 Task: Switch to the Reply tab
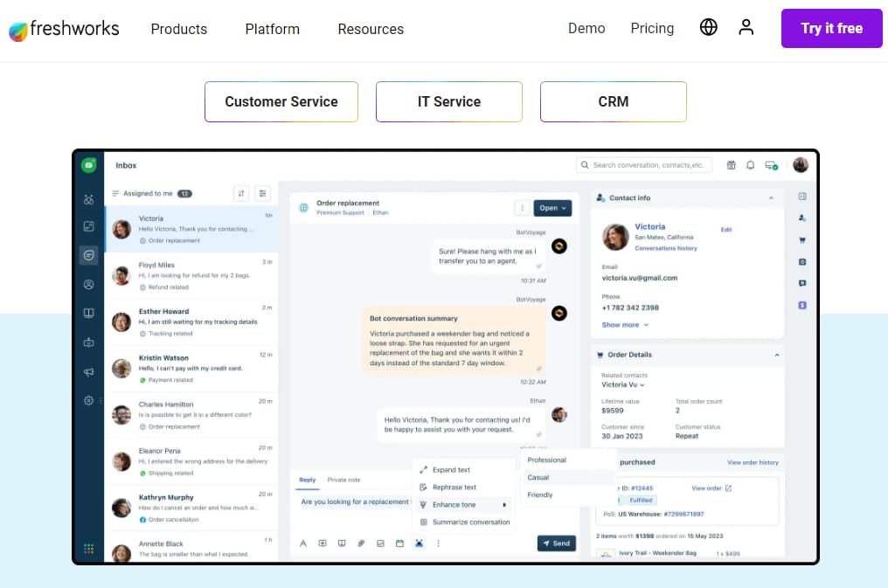pyautogui.click(x=308, y=480)
